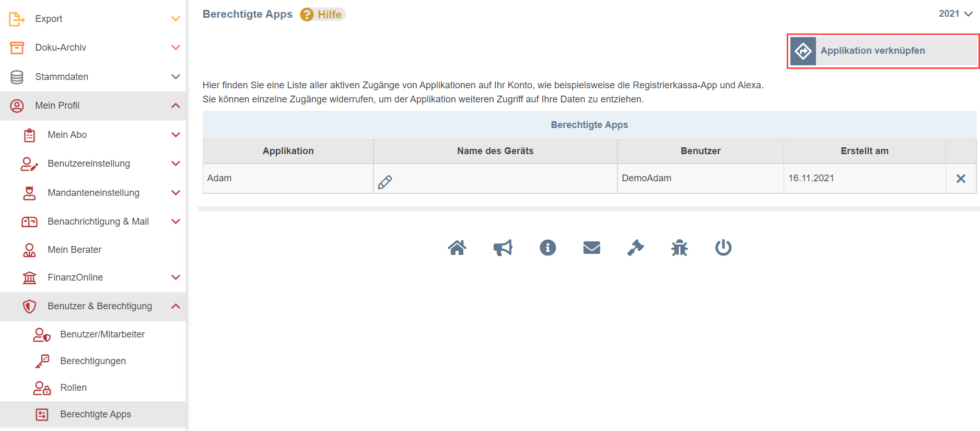The width and height of the screenshot is (980, 431).
Task: Expand the FinanzOnline chevron
Action: [176, 277]
